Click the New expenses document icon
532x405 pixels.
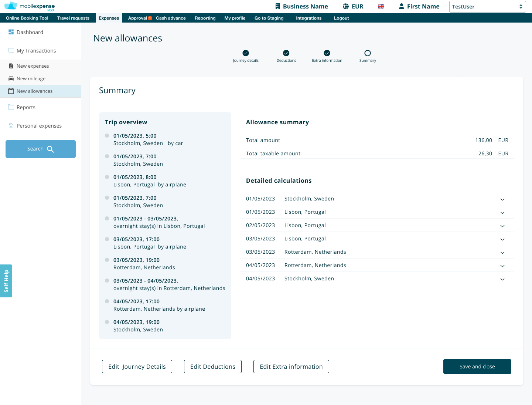click(11, 66)
